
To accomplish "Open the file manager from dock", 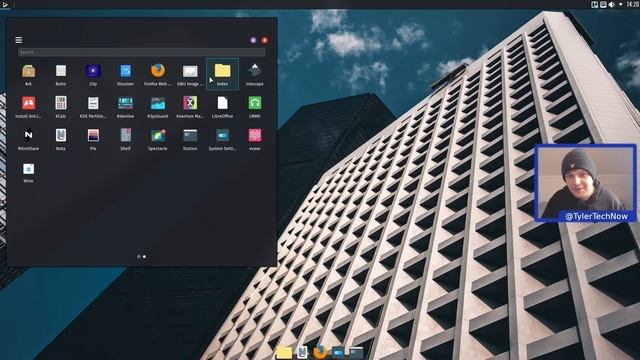I will pos(284,352).
